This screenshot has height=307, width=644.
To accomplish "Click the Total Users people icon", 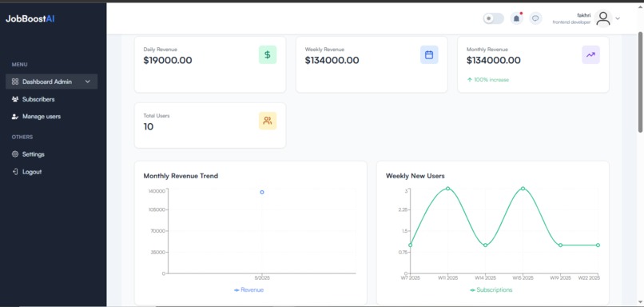I will pos(268,121).
